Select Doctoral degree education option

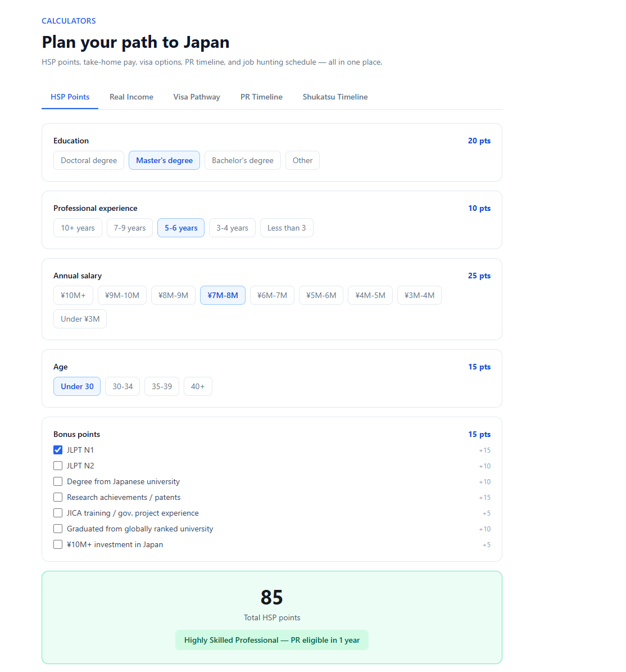(89, 160)
